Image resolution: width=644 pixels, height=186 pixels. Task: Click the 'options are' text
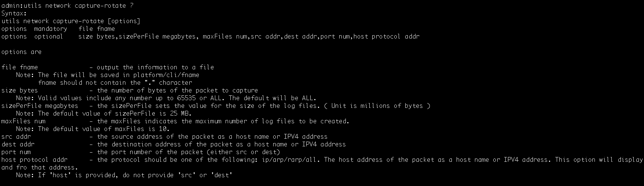pos(21,52)
